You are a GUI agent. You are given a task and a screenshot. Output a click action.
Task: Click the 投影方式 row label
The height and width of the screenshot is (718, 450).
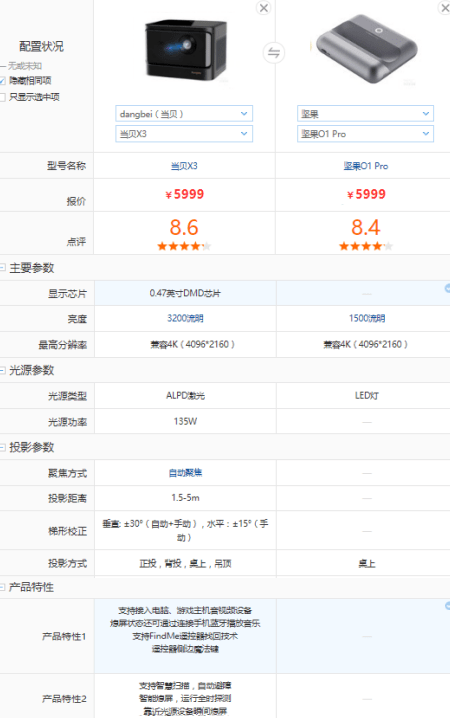(67, 564)
